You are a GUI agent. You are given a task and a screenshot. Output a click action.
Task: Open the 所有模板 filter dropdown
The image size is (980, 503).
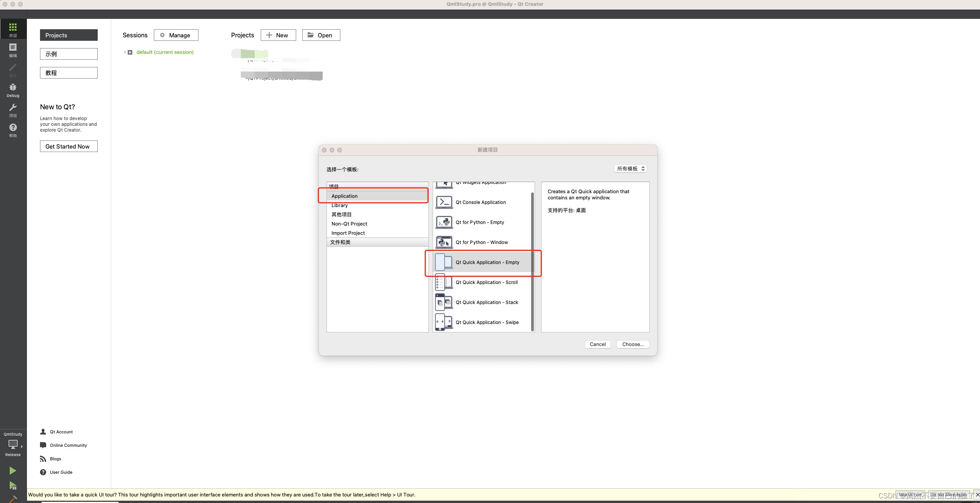point(630,169)
